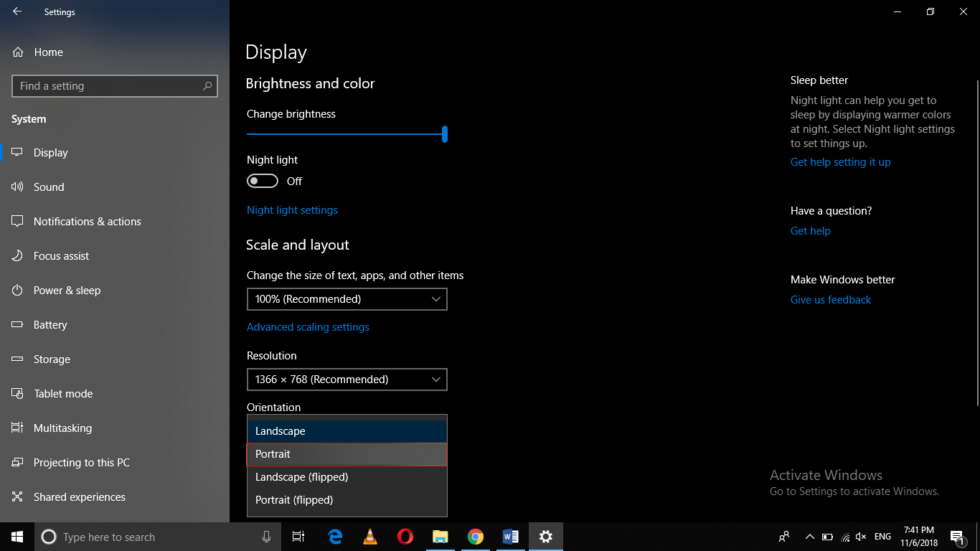Open Task View from the taskbar

[298, 536]
